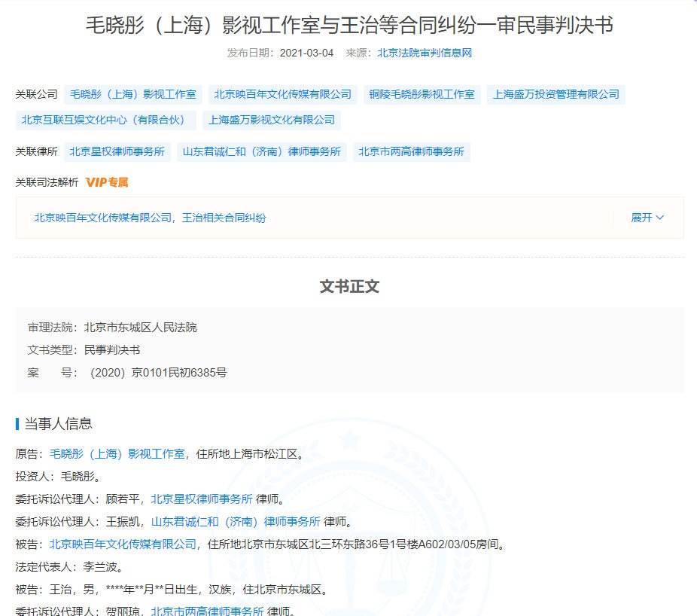
Task: Click defendant link 北京映百年文化传媒有限公司
Action: coord(123,544)
